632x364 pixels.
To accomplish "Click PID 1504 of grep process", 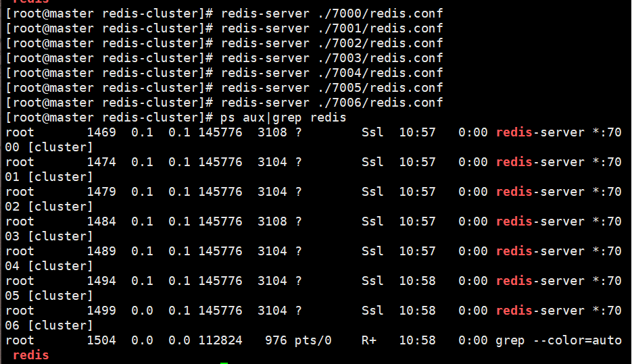I will pos(101,341).
